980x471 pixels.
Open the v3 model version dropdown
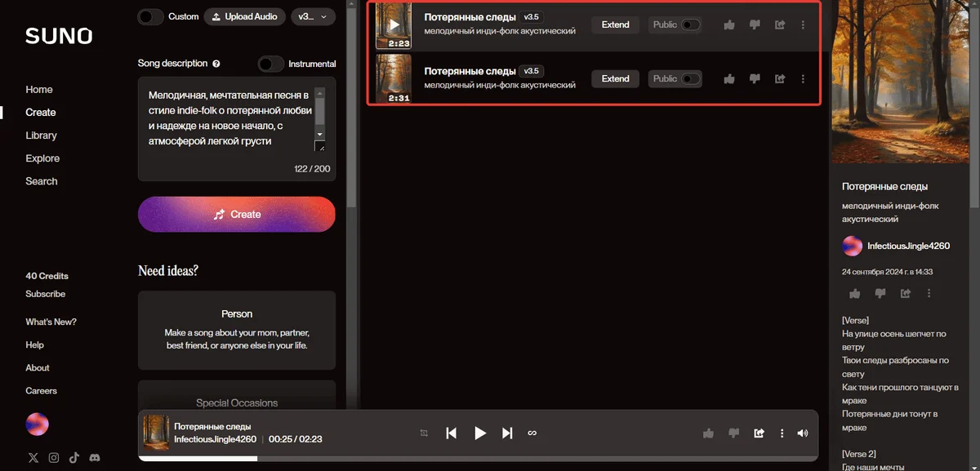pos(313,16)
